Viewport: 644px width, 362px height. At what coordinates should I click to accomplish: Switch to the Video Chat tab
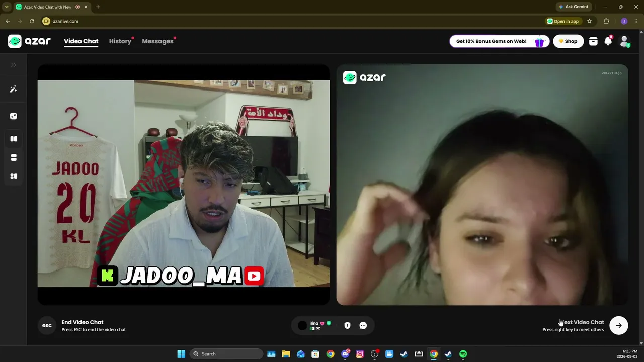81,41
